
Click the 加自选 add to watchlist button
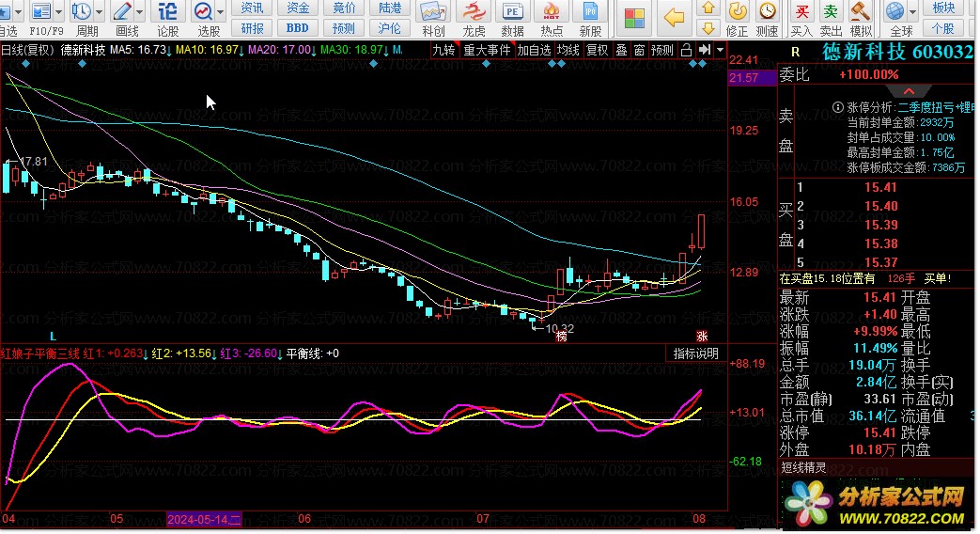534,50
